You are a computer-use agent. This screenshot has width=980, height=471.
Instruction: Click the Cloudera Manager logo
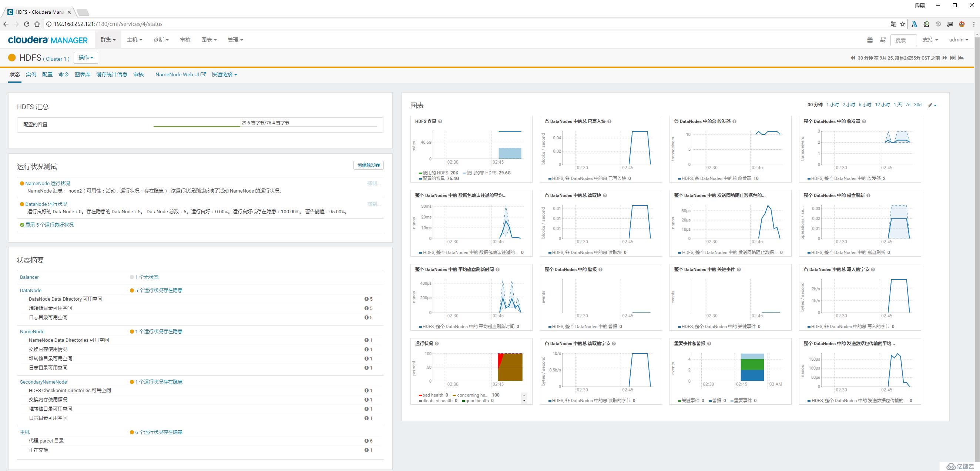(48, 40)
